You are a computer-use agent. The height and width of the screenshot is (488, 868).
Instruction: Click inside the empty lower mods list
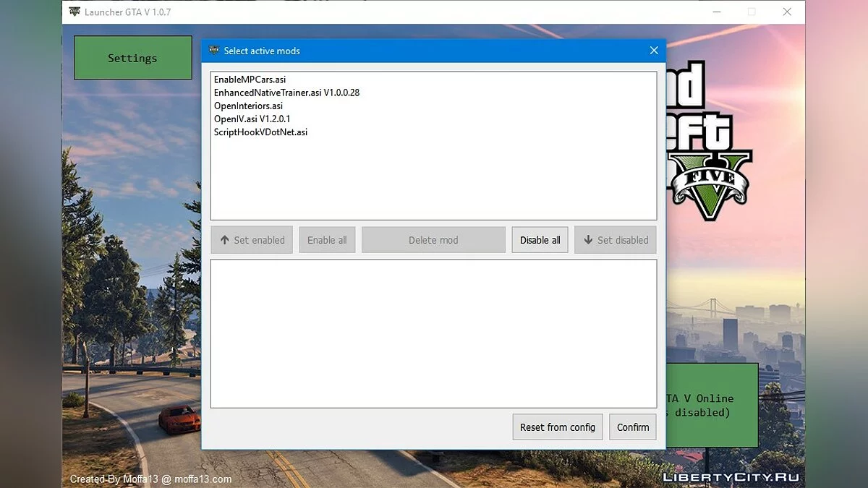pyautogui.click(x=433, y=333)
